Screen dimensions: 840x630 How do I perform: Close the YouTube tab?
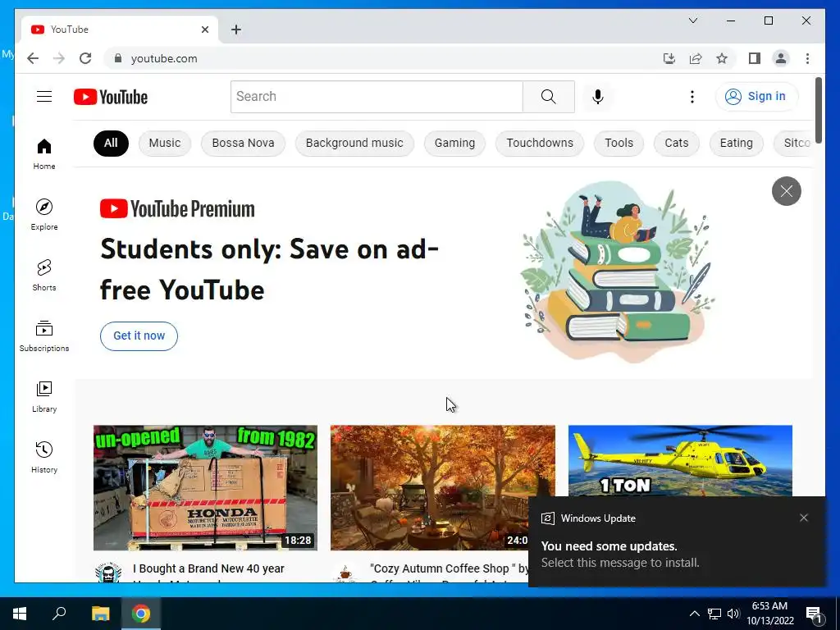pyautogui.click(x=204, y=30)
